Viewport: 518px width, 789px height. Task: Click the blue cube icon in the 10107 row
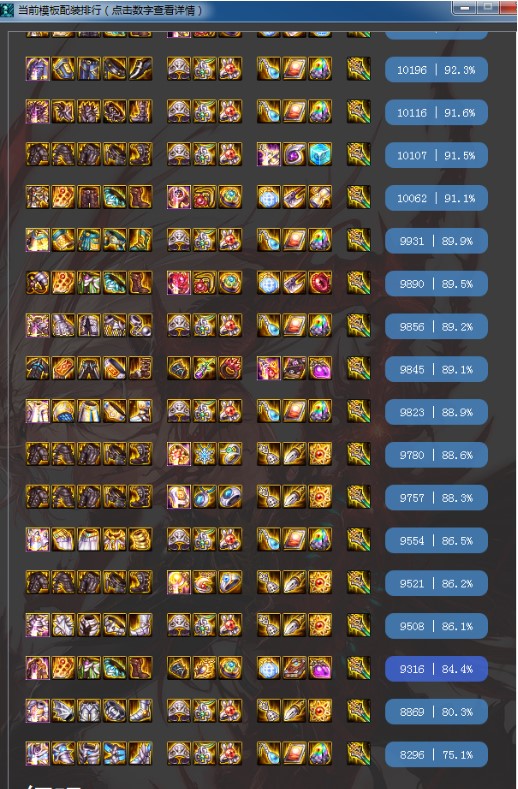click(320, 154)
